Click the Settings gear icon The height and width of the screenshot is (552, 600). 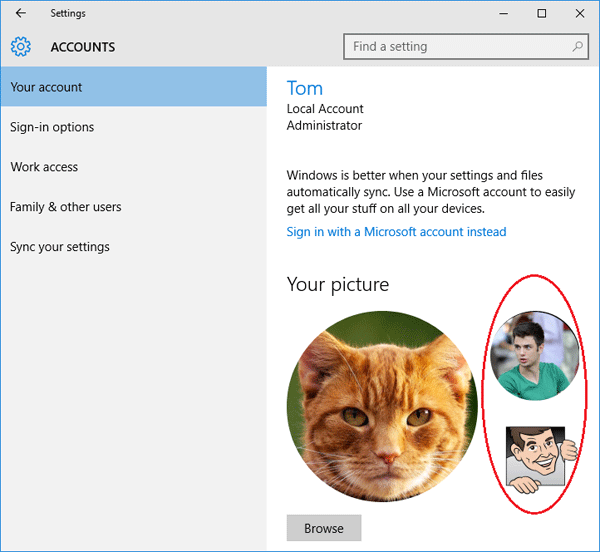pyautogui.click(x=21, y=47)
